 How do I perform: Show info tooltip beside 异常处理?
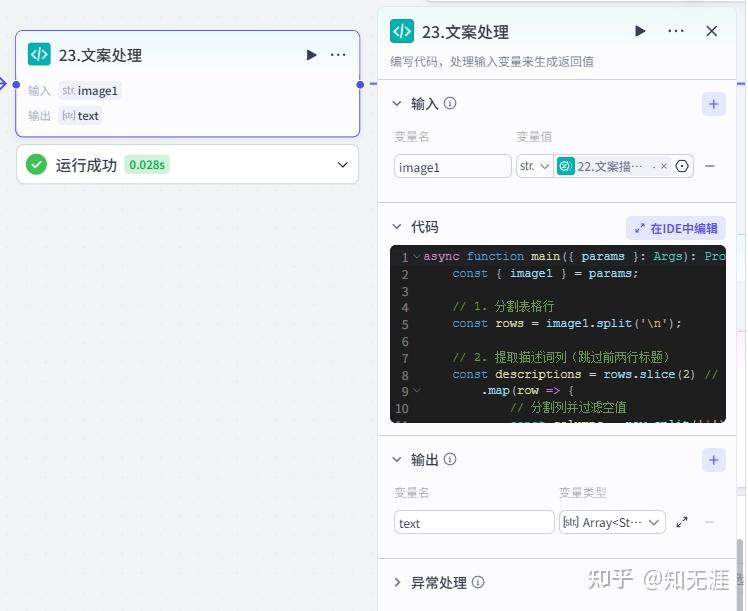[478, 582]
